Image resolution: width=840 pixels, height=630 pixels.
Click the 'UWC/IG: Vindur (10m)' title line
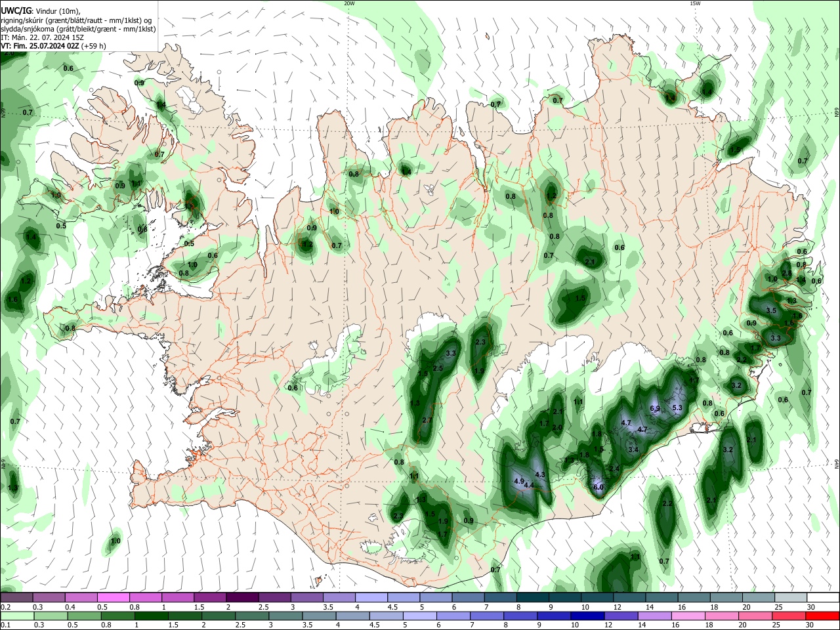41,10
